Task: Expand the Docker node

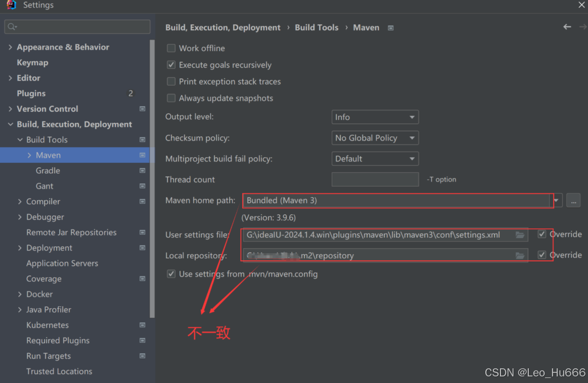Action: tap(20, 294)
